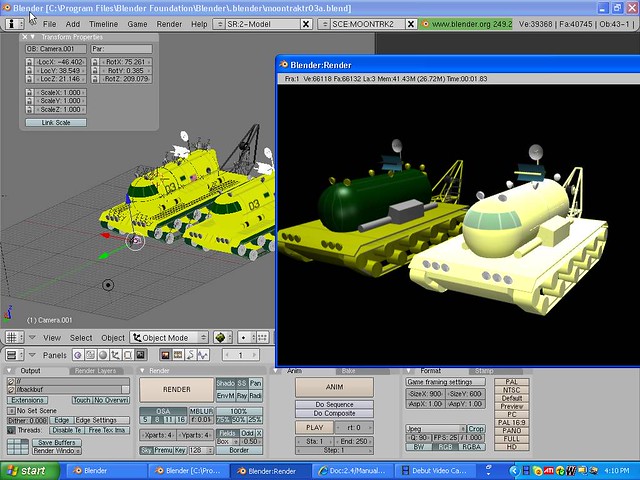Open the SR:2-Model screen selector arrows
Viewport: 640px width, 480px height.
pos(220,24)
